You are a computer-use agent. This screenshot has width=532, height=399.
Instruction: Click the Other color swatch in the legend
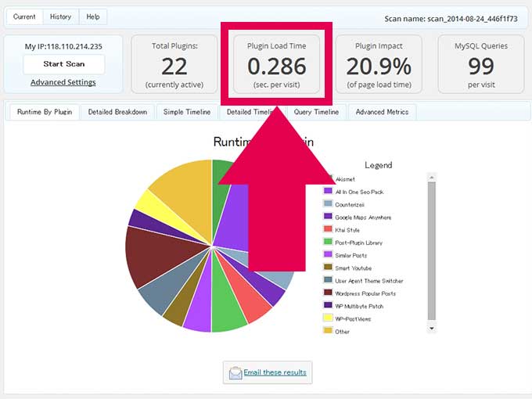pyautogui.click(x=329, y=331)
